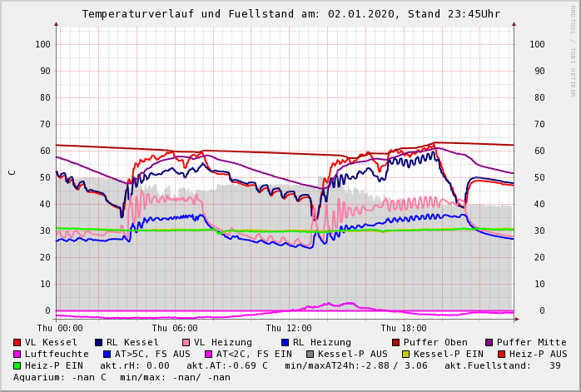Click the dark blue RL Kessel legend swatch
This screenshot has width=581, height=392.
pos(99,342)
